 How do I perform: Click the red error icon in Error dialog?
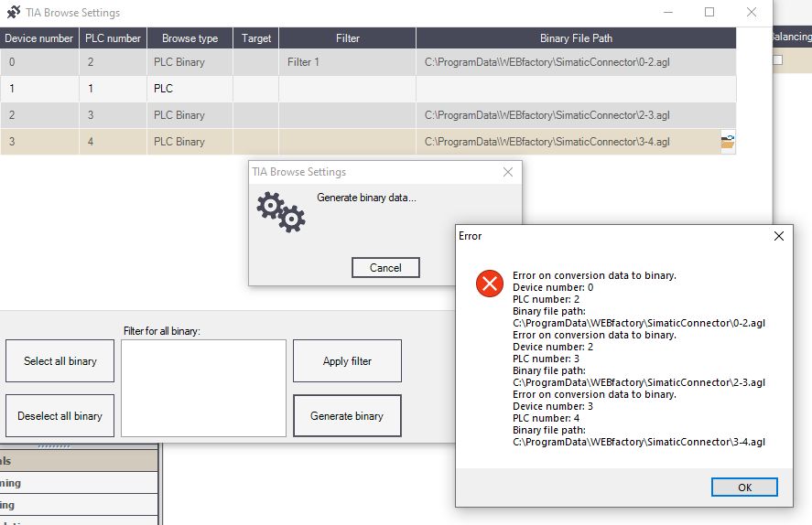pyautogui.click(x=490, y=284)
